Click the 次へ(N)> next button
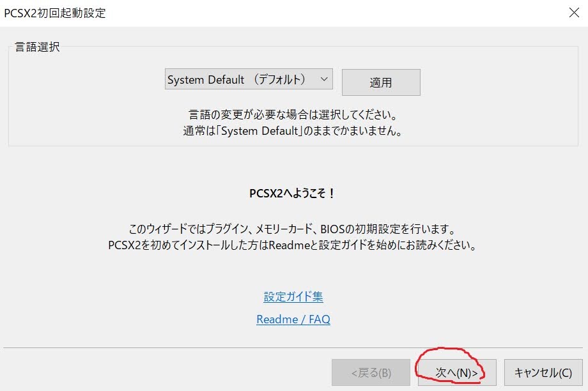This screenshot has height=391, width=588. point(457,372)
